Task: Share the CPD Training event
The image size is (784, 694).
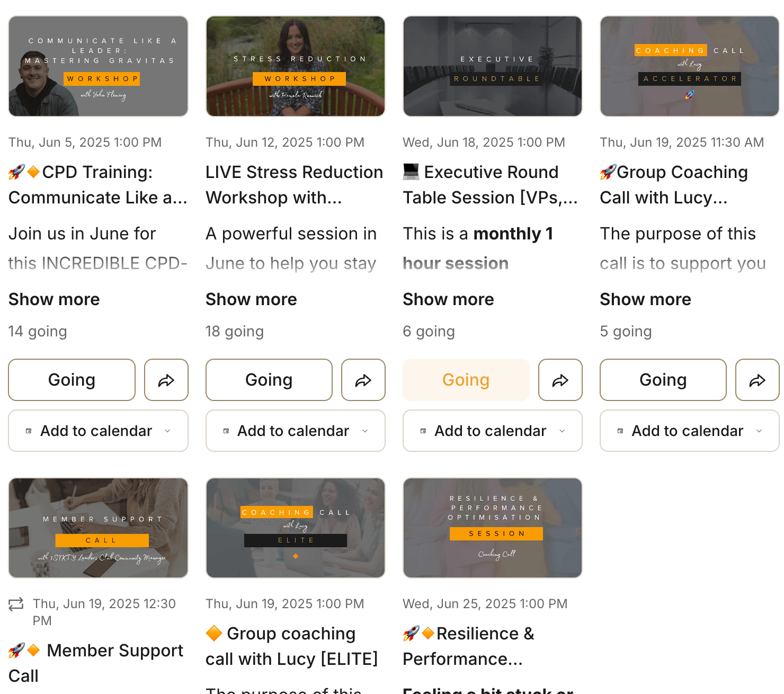Action: coord(166,380)
